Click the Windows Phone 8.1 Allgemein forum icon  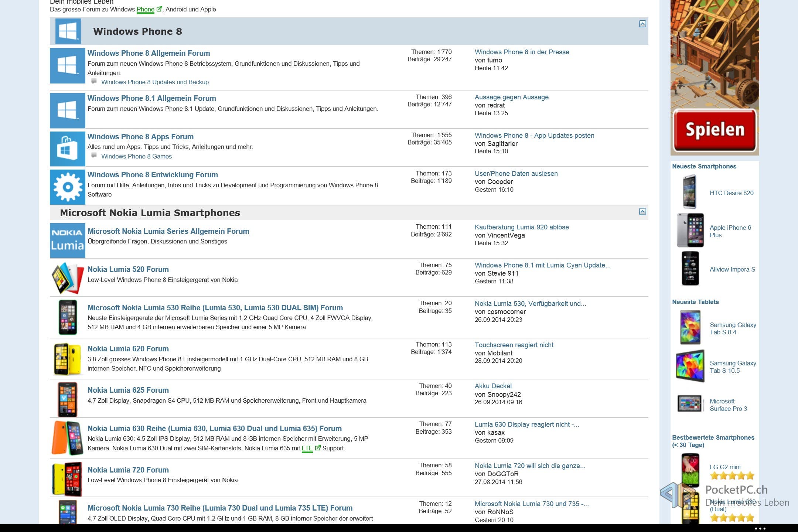click(x=67, y=110)
